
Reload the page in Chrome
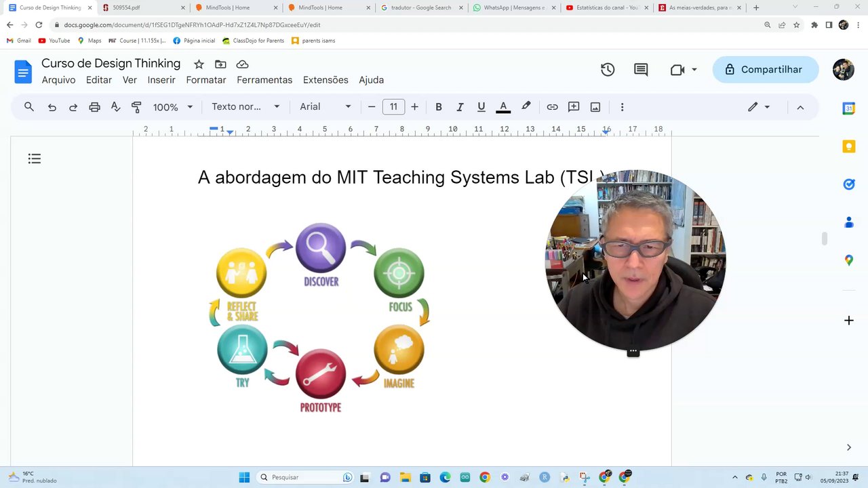click(x=39, y=25)
